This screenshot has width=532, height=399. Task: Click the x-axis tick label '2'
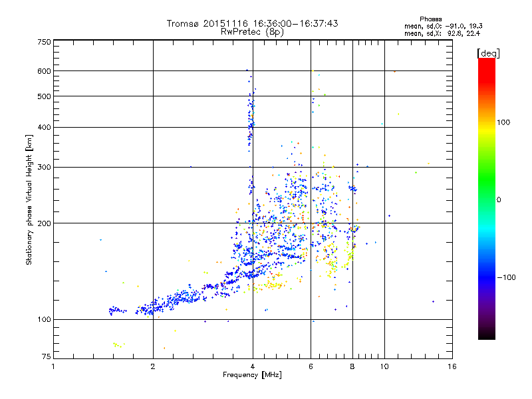coord(153,366)
